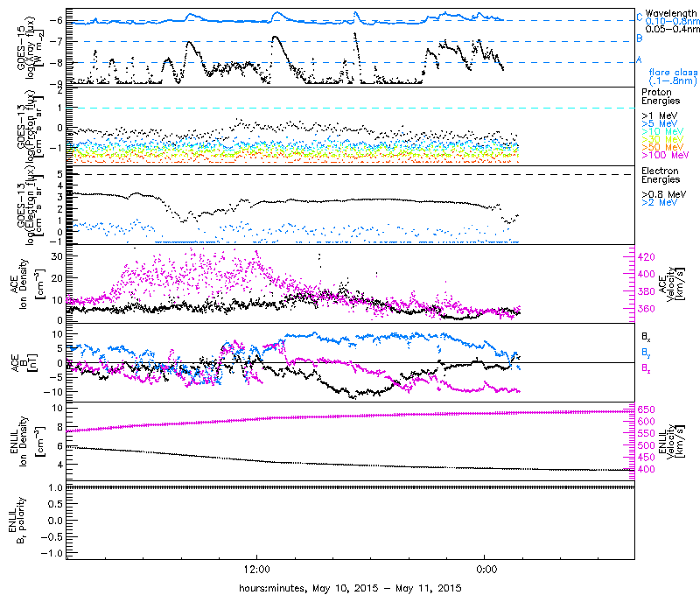Click the ENLIL Velocity '550' tick label
The image size is (700, 595).
coord(647,433)
